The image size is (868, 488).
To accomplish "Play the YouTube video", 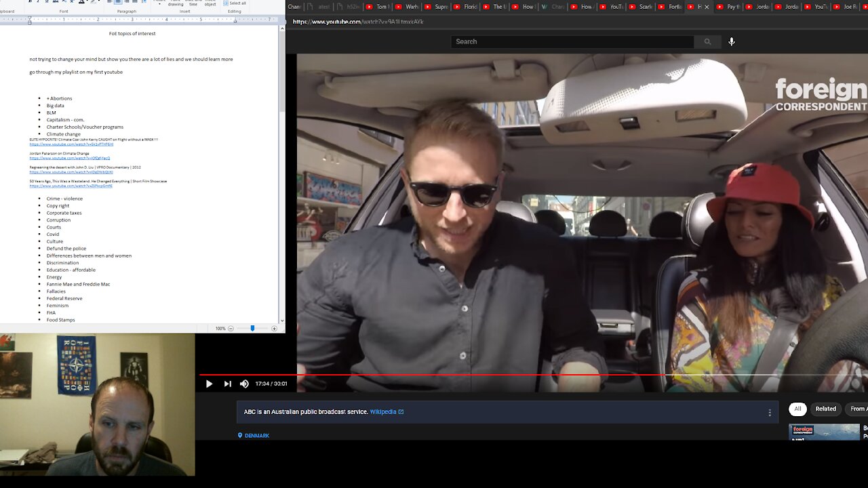I will [209, 384].
